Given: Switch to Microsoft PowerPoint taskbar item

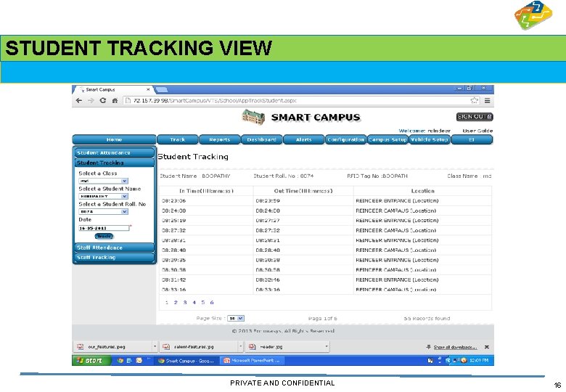Looking at the screenshot, I should 252,360.
